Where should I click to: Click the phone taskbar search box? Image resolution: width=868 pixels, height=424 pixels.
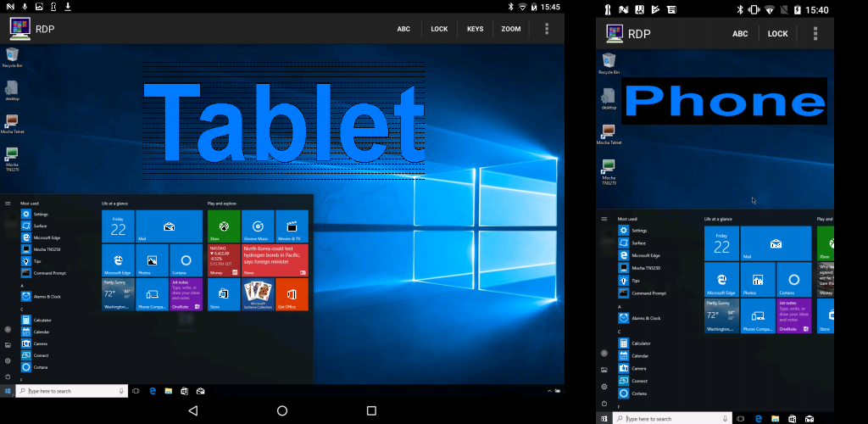coord(672,418)
